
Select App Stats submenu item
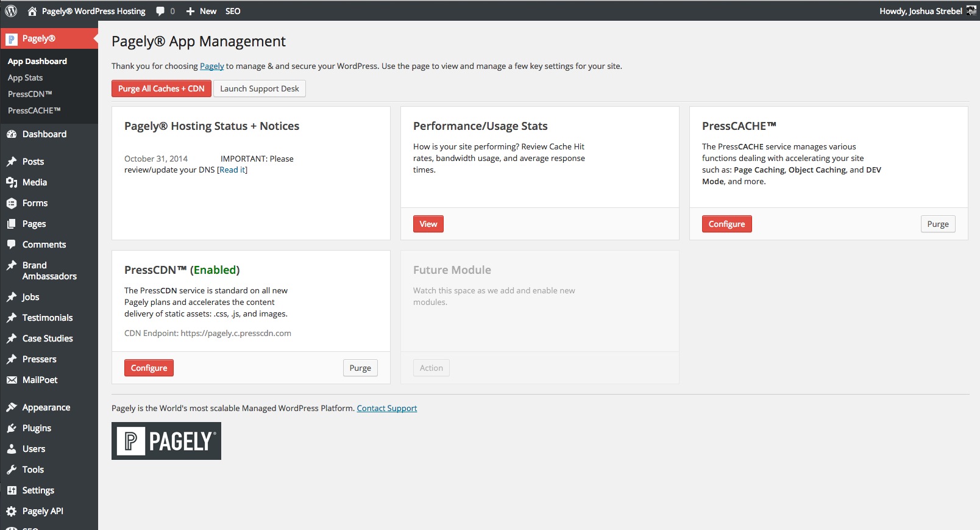(25, 77)
